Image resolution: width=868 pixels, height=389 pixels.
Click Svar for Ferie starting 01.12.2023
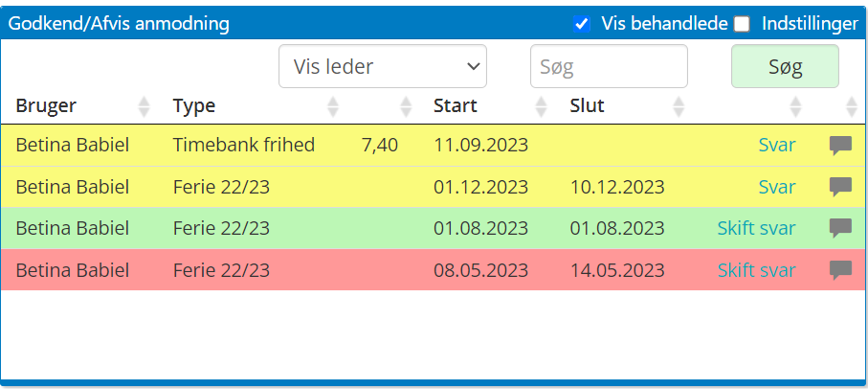pos(776,187)
